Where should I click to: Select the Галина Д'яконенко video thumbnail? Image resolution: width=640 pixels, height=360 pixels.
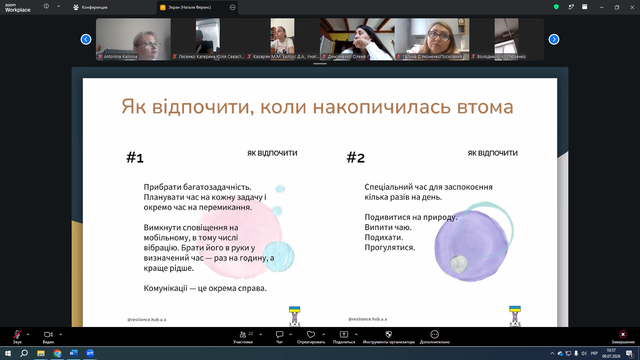tap(432, 39)
